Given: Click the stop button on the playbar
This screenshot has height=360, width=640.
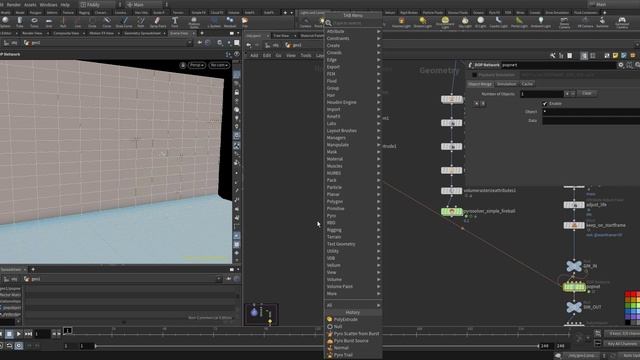Looking at the screenshot, I should pyautogui.click(x=9, y=334).
